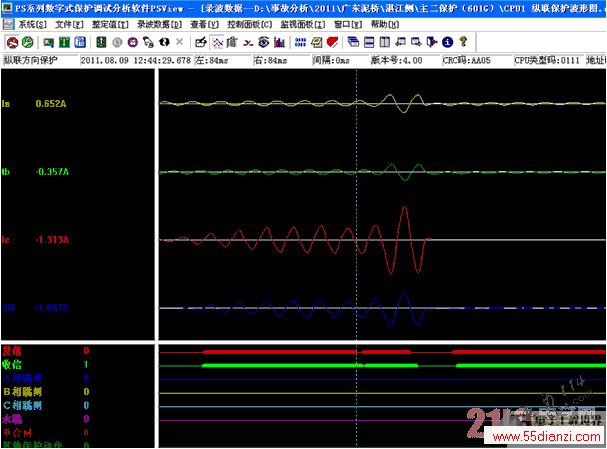Open the 查看[V] menu
Image resolution: width=607 pixels, height=449 pixels.
204,24
